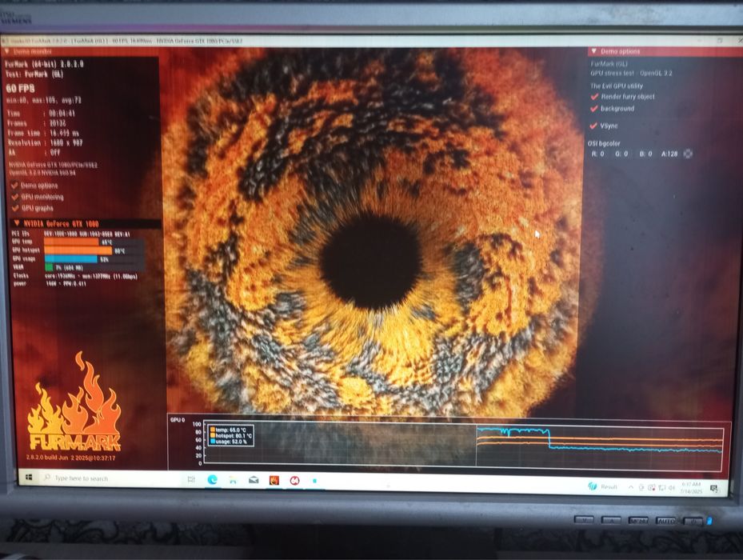Open File Explorer from the taskbar
This screenshot has width=743, height=560.
pos(233,480)
